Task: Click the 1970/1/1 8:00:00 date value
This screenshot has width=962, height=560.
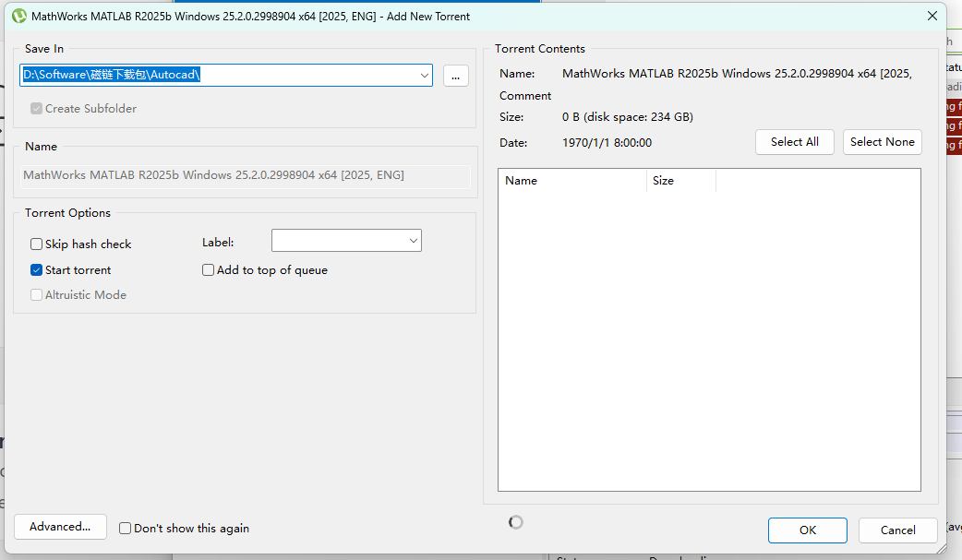Action: (x=607, y=143)
